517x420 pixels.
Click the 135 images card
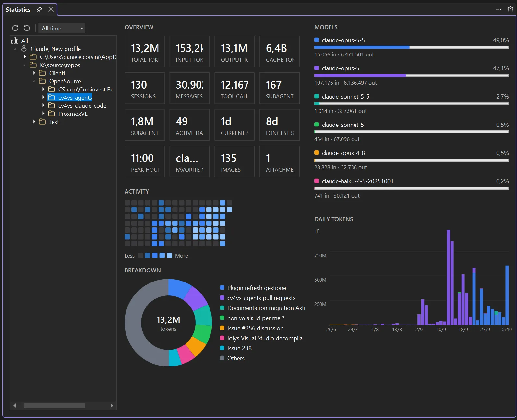[x=234, y=162]
